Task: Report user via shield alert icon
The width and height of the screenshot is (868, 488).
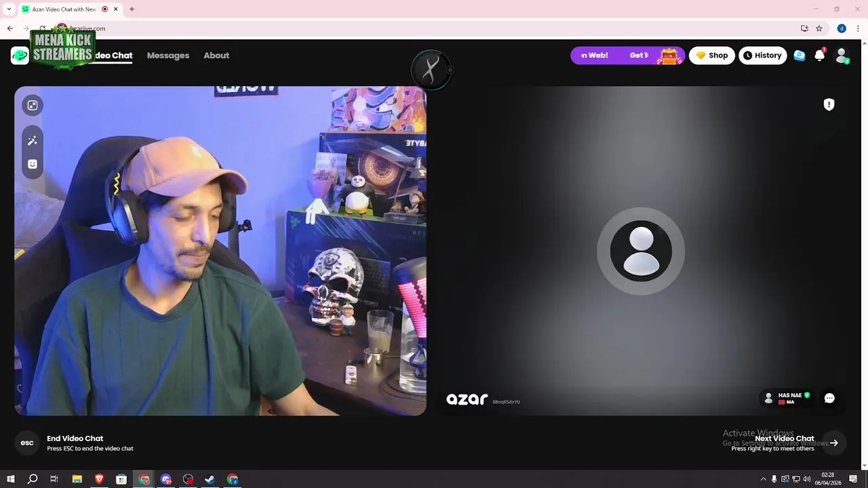Action: 829,104
